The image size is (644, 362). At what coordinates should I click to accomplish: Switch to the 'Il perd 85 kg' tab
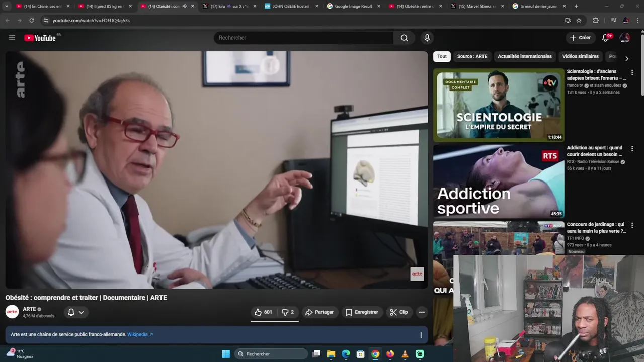105,6
